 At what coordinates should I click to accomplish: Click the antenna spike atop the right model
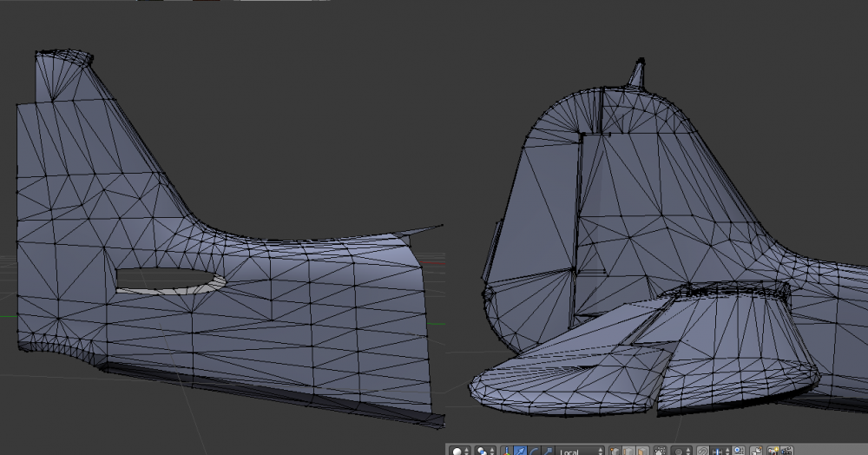click(637, 74)
